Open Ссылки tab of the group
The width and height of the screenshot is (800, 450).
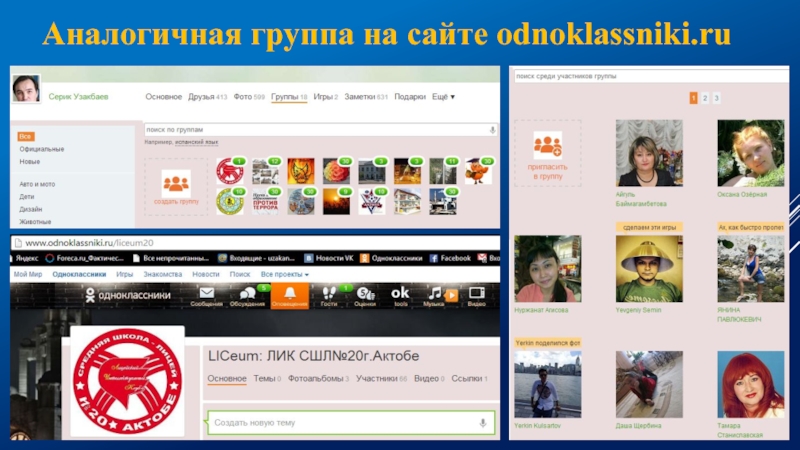[x=469, y=378]
